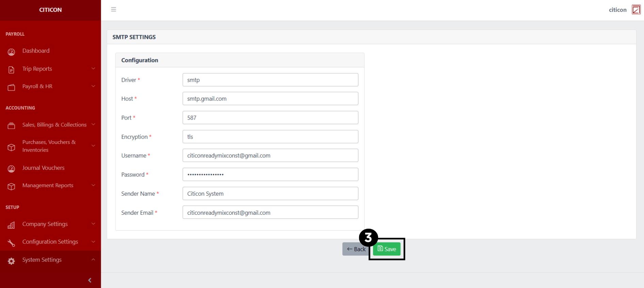This screenshot has height=288, width=644.
Task: Click the Back button
Action: coord(356,249)
